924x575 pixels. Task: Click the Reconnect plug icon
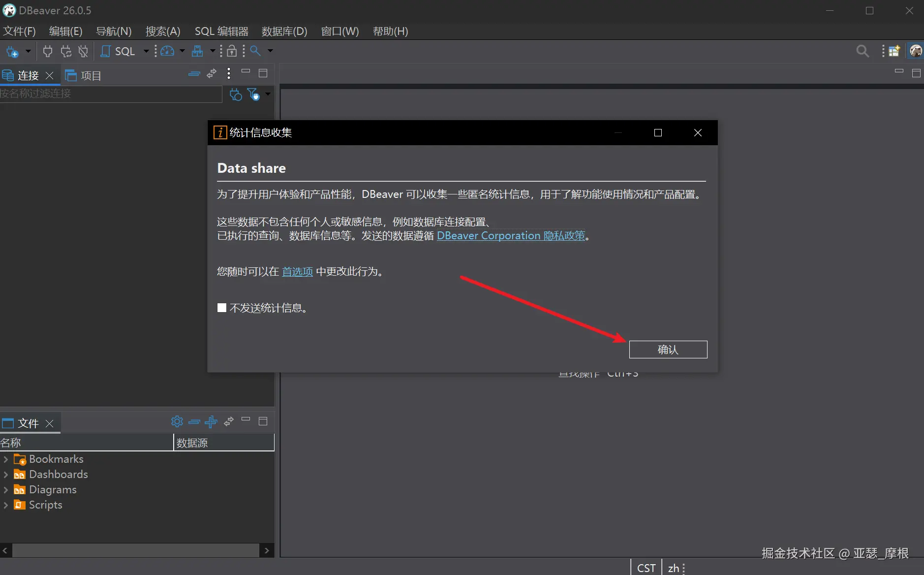66,51
